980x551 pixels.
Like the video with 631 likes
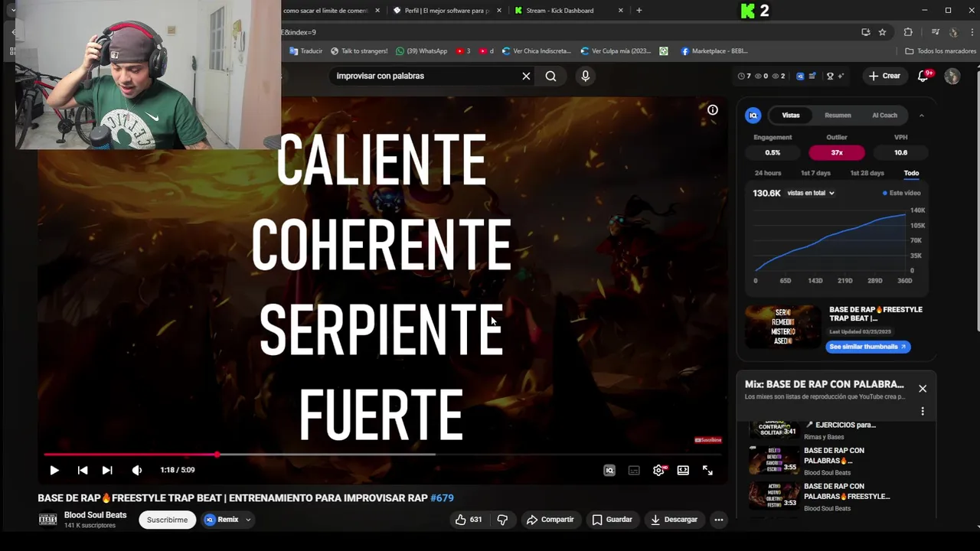[469, 520]
